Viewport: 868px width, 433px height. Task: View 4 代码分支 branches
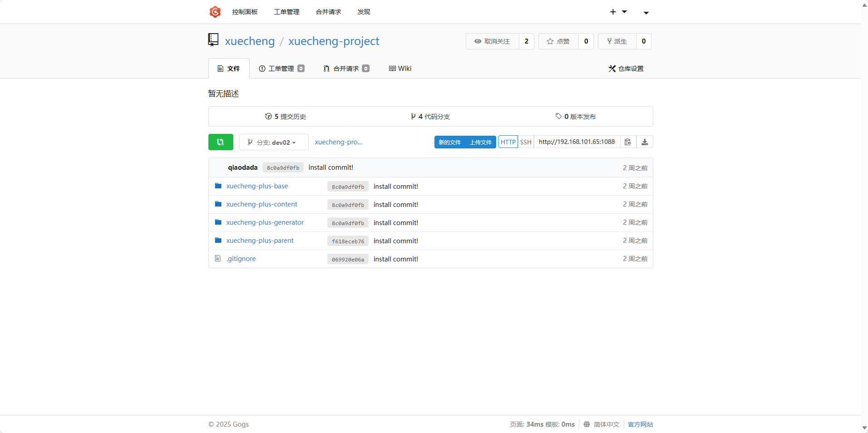[x=430, y=117]
